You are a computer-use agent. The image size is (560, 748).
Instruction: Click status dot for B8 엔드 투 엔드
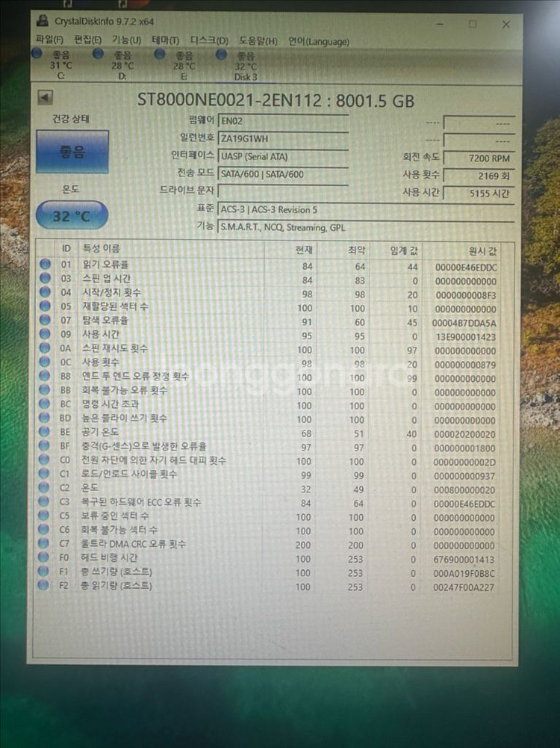coord(44,375)
